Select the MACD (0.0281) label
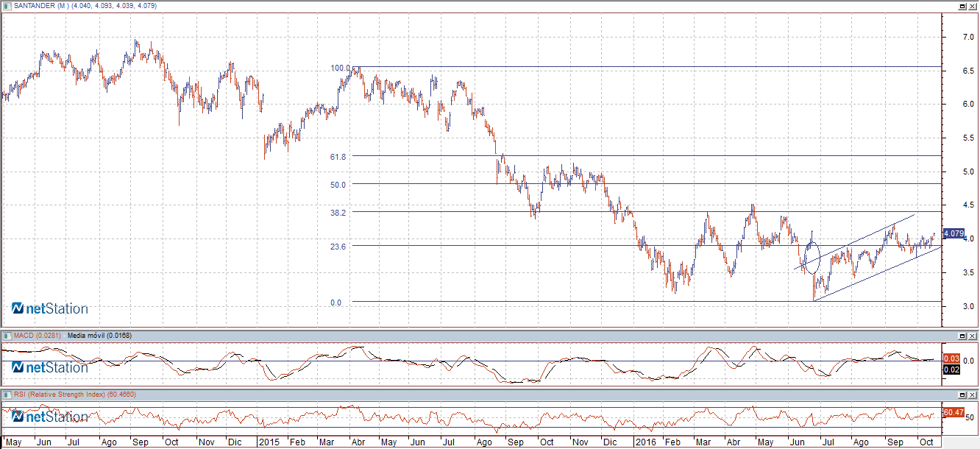The image size is (980, 449). 37,336
